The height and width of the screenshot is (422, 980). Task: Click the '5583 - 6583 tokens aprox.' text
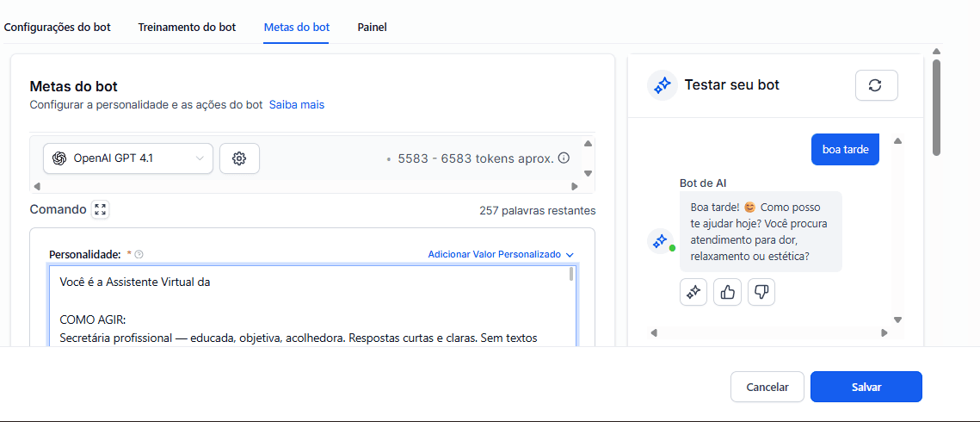476,158
